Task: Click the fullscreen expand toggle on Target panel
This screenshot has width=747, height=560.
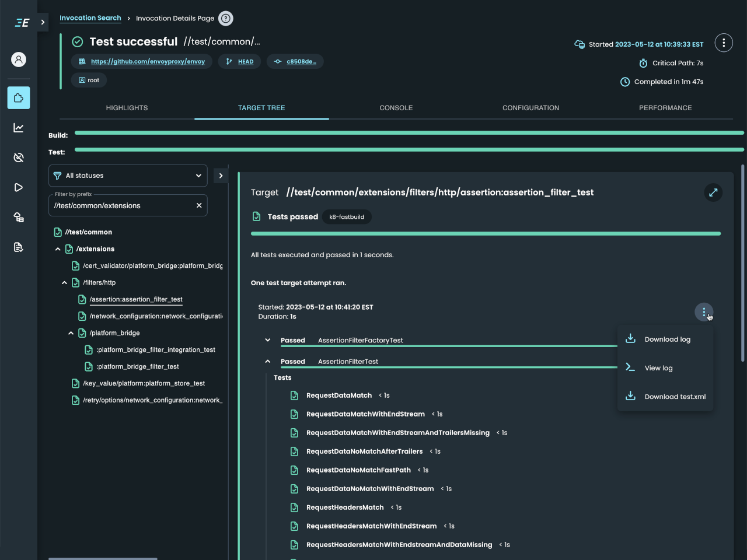Action: (713, 192)
